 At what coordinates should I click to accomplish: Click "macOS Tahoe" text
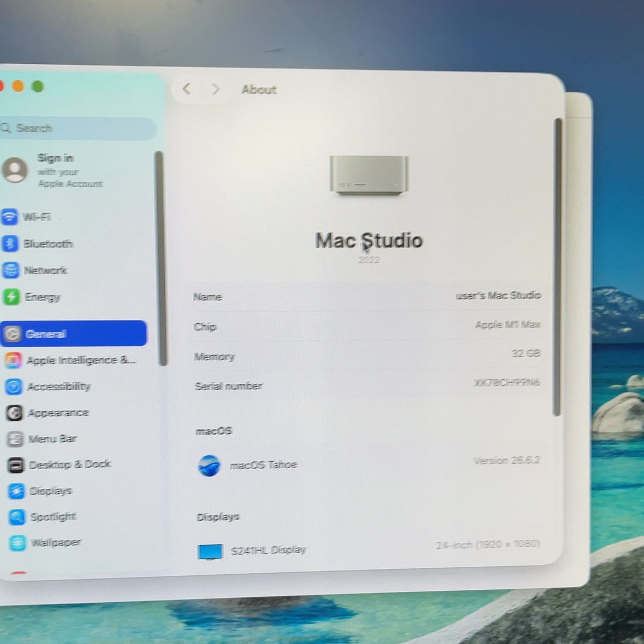point(263,465)
